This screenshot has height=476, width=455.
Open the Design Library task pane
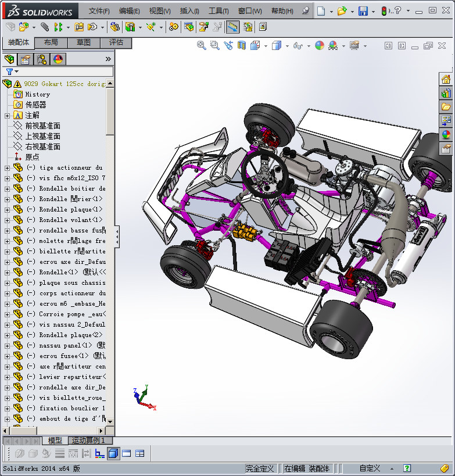[x=446, y=93]
